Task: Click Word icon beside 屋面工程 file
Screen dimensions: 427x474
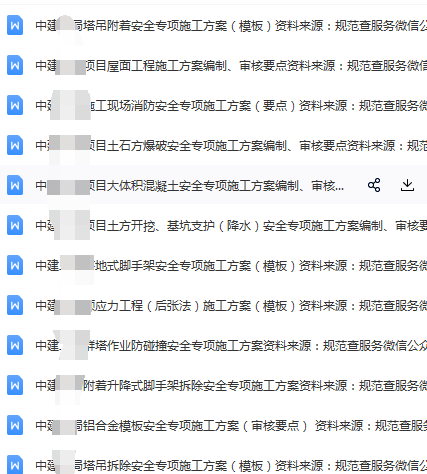Action: point(15,65)
